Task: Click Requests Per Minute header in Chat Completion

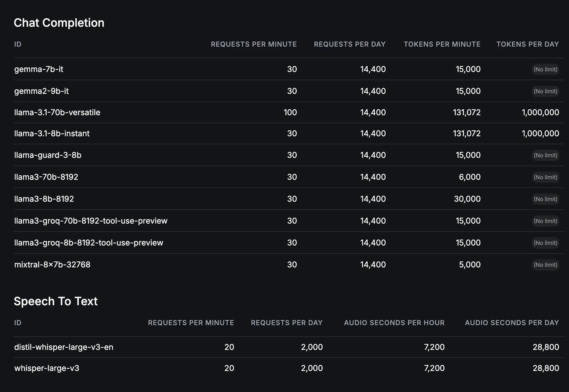Action: pos(253,44)
